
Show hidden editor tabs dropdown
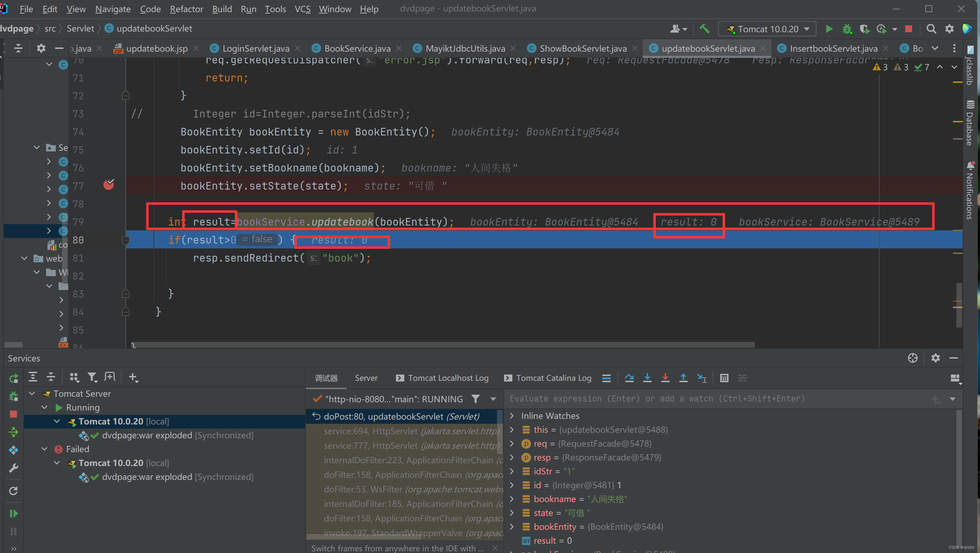coord(935,48)
